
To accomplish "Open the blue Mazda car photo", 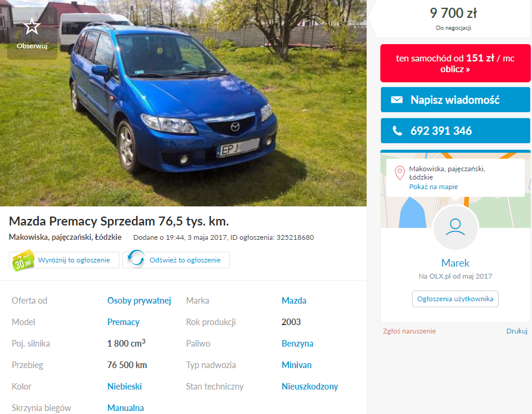I will [x=183, y=103].
